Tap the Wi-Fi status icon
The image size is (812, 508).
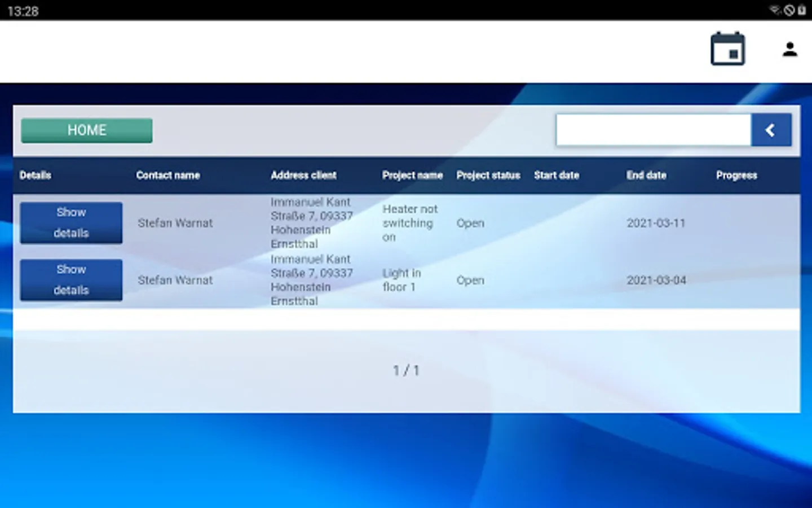point(775,10)
